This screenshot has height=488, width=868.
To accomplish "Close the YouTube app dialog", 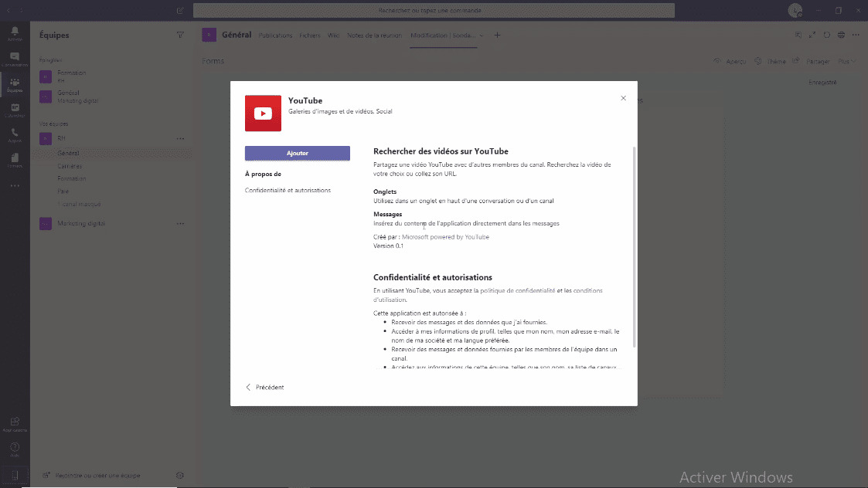I will point(623,98).
